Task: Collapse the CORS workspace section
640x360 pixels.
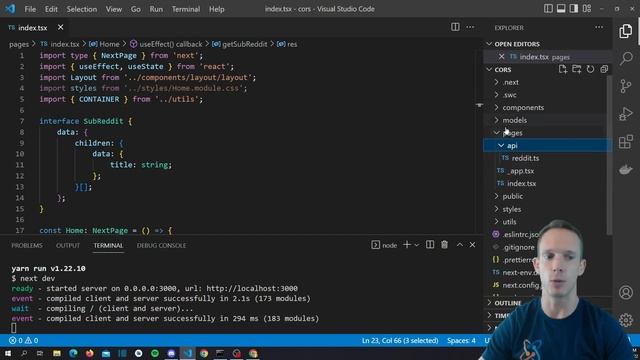Action: click(x=503, y=69)
